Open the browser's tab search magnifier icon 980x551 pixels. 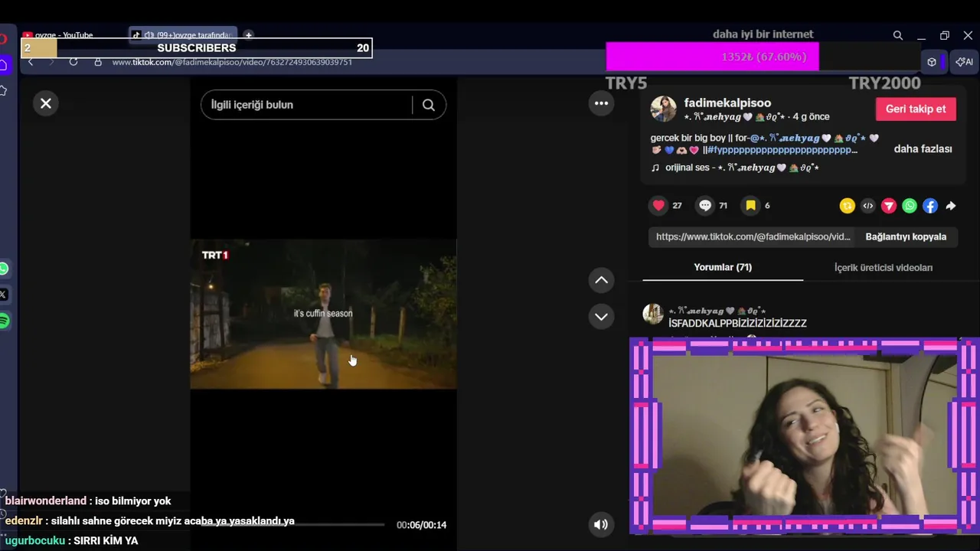[x=898, y=35]
